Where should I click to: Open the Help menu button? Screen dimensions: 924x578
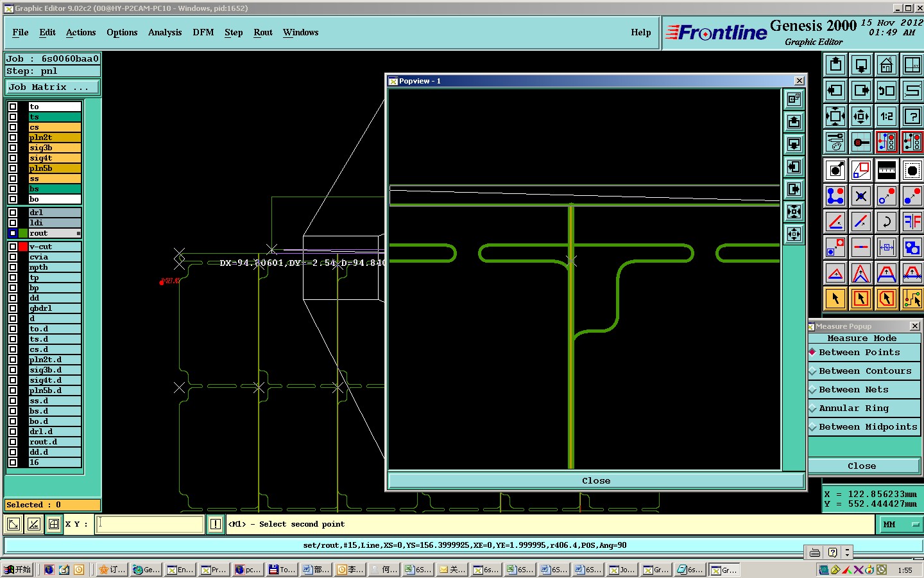[641, 33]
